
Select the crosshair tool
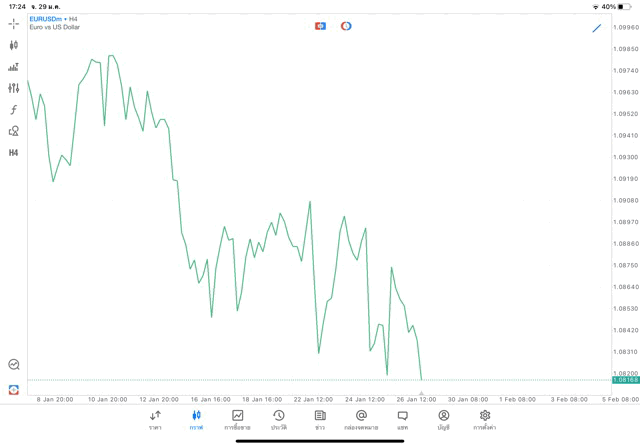click(14, 24)
